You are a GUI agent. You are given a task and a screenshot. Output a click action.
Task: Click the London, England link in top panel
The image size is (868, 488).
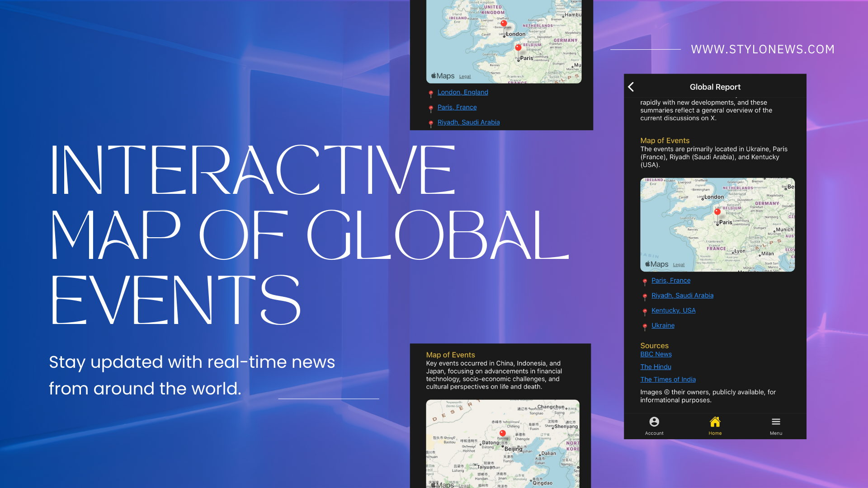coord(462,92)
